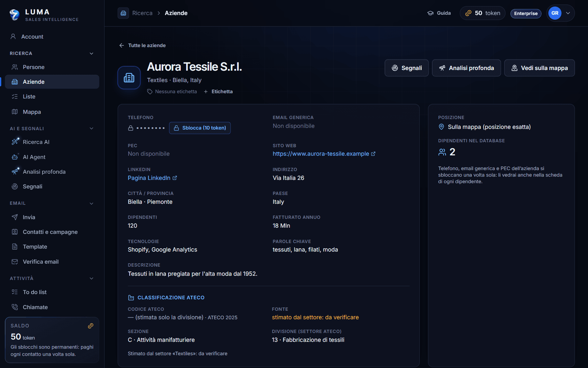Image resolution: width=588 pixels, height=368 pixels.
Task: Click the LUMA logo icon
Action: point(14,14)
